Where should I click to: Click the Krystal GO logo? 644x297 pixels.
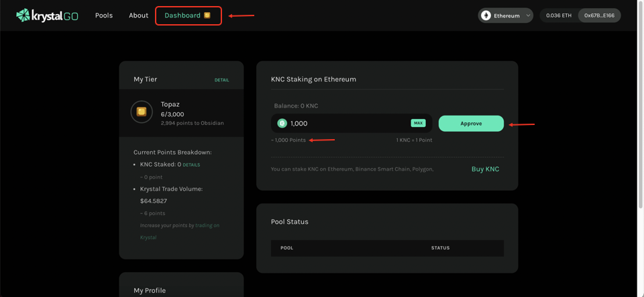pos(47,15)
